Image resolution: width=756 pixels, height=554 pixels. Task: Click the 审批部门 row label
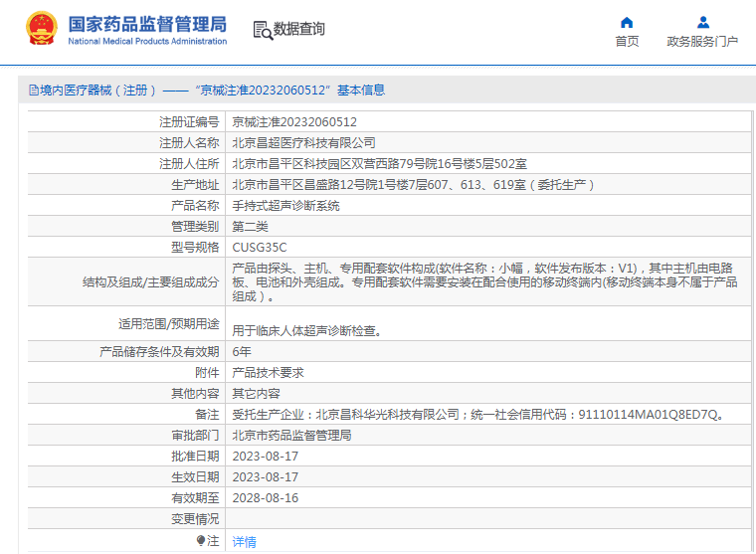(195, 436)
